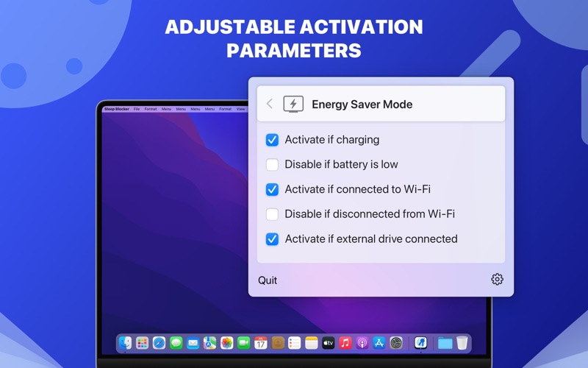
Task: Open Photos from the dock
Action: tap(226, 343)
